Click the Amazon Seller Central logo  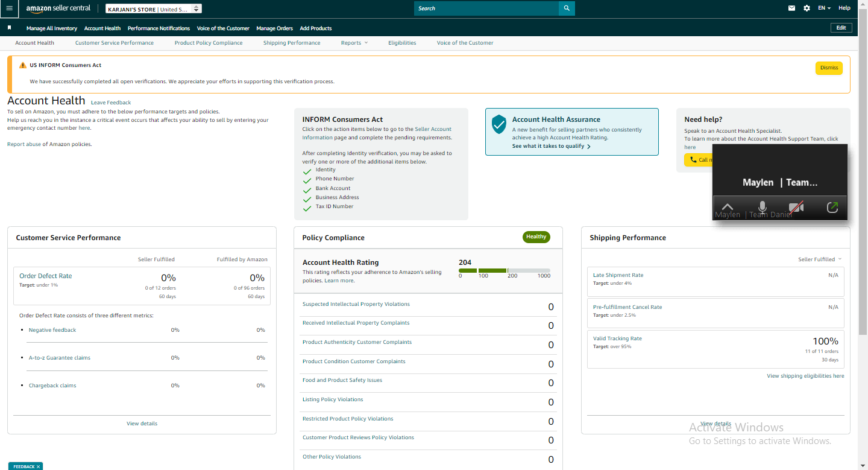coord(58,8)
